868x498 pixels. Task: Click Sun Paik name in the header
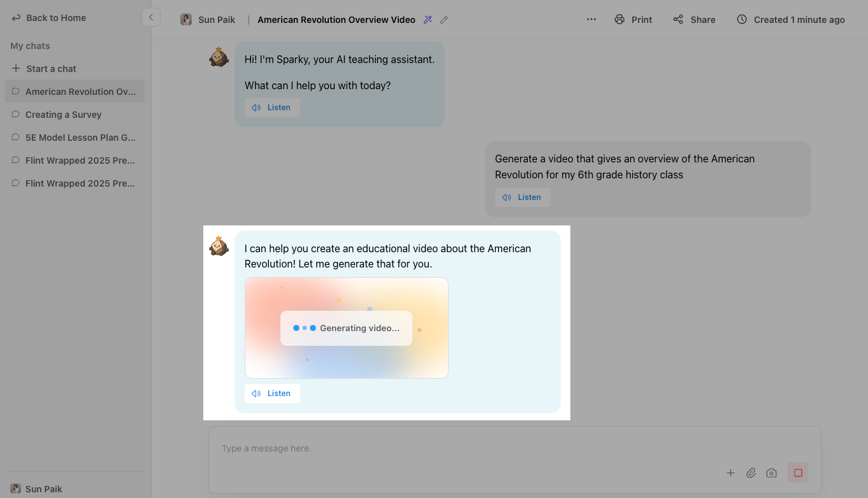(217, 20)
